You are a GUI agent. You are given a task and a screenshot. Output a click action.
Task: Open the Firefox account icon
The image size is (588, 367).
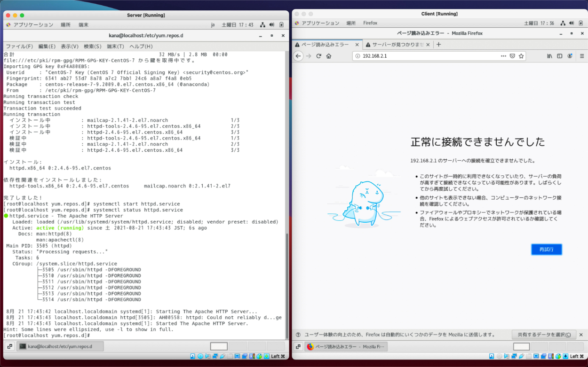(570, 56)
